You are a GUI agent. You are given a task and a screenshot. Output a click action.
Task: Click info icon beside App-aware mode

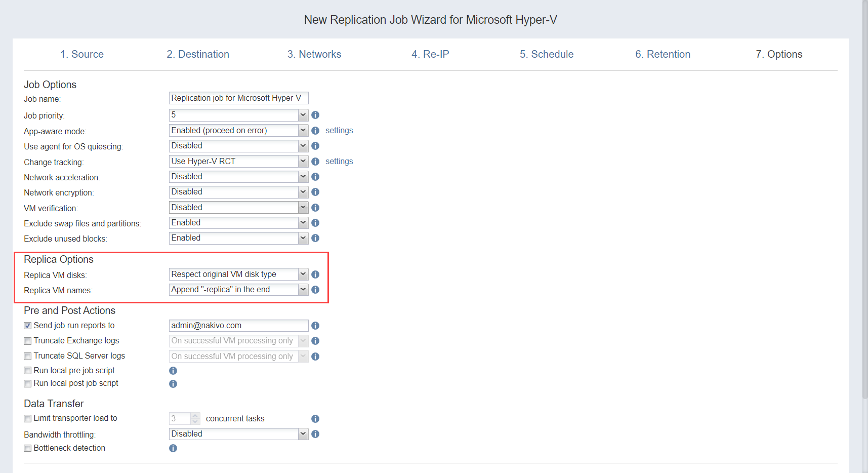(x=315, y=131)
